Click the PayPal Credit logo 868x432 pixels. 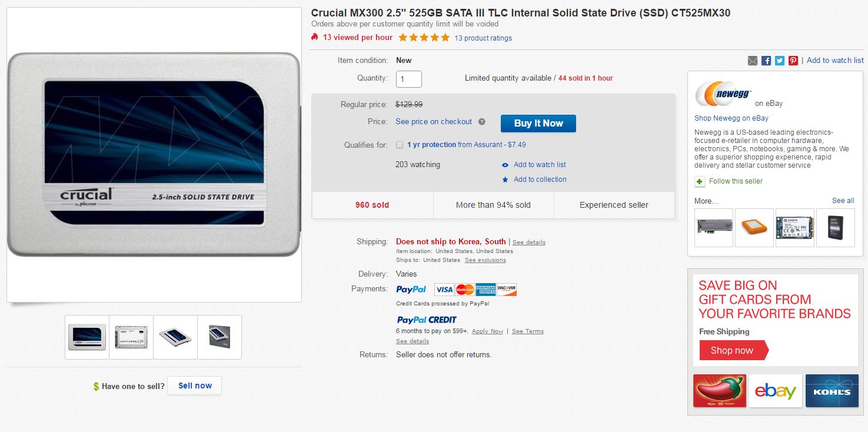click(x=427, y=320)
